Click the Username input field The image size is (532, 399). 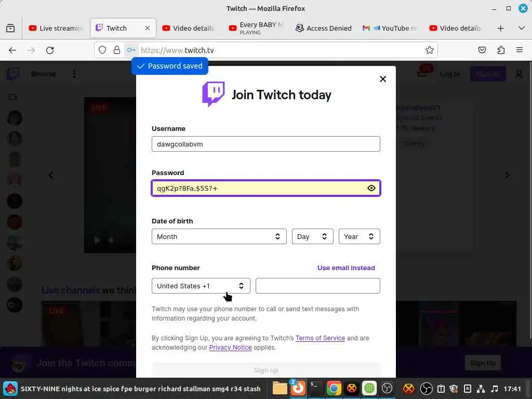point(265,144)
